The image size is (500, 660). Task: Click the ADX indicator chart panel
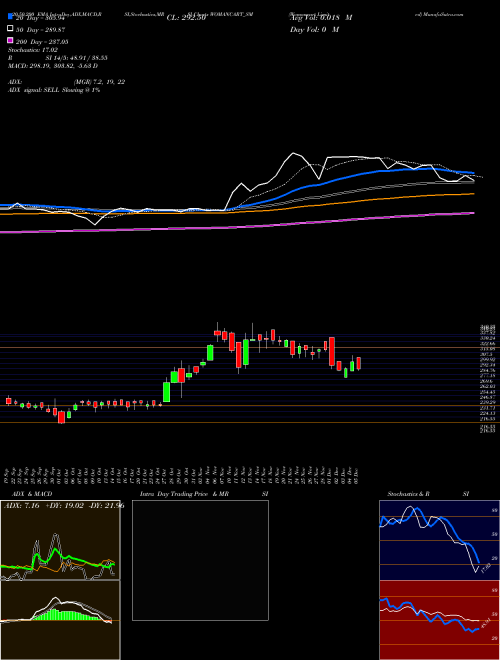coord(60,540)
